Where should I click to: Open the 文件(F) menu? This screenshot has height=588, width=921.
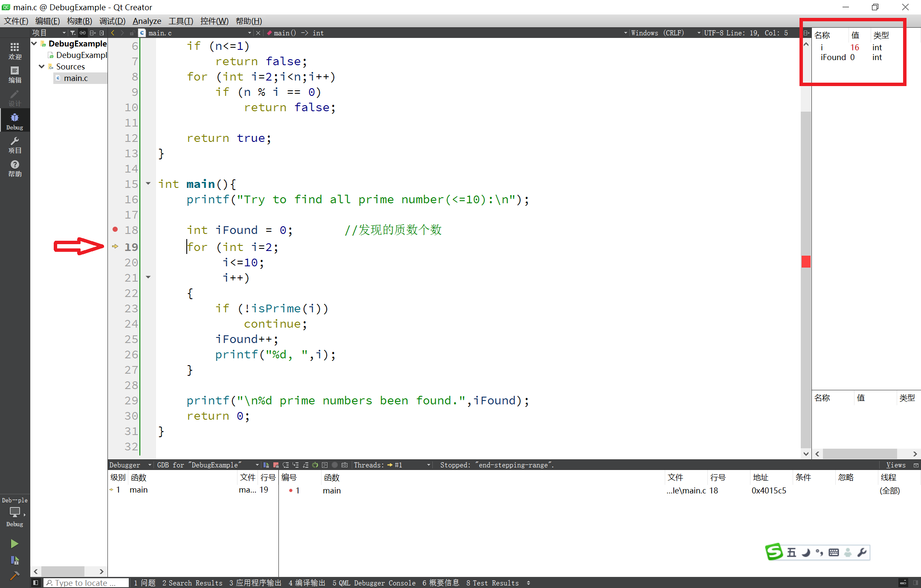(x=16, y=21)
